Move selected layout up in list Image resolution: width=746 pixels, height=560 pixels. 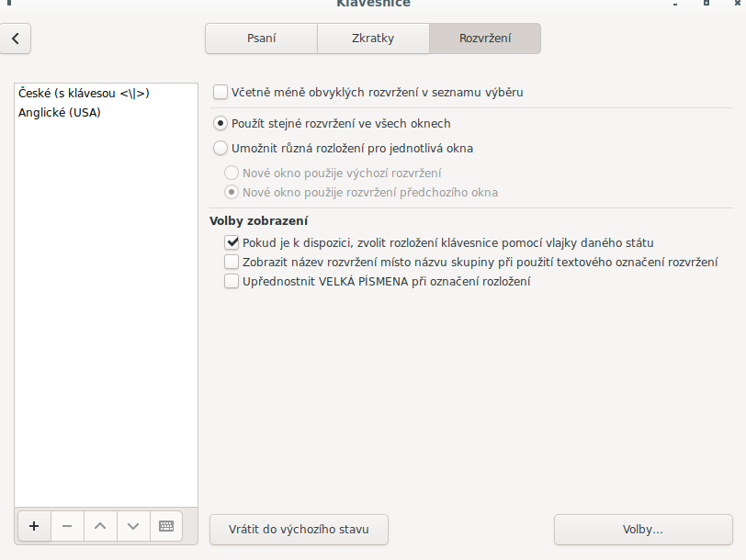[x=100, y=526]
